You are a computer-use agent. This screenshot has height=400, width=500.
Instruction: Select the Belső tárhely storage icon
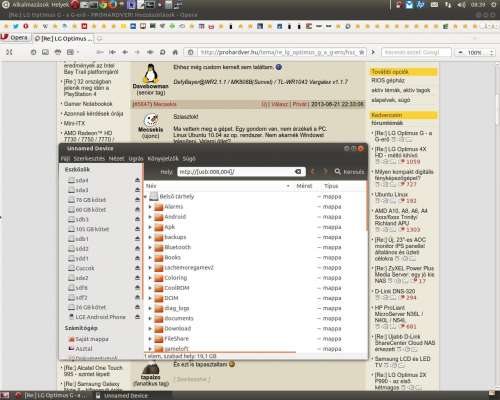153,196
